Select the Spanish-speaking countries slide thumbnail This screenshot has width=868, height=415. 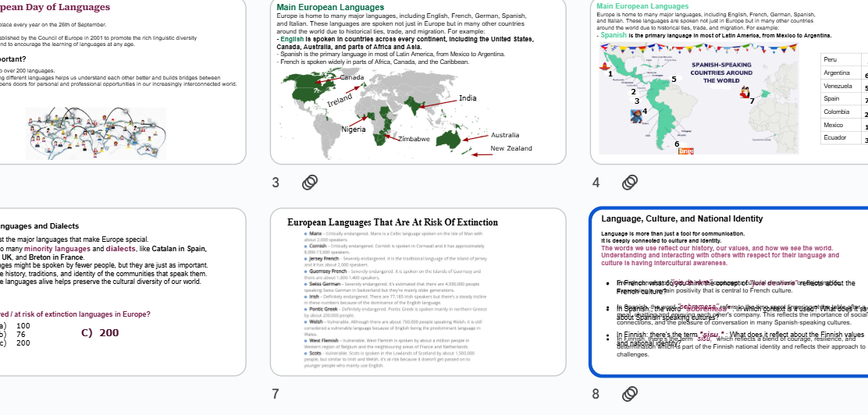coord(729,82)
